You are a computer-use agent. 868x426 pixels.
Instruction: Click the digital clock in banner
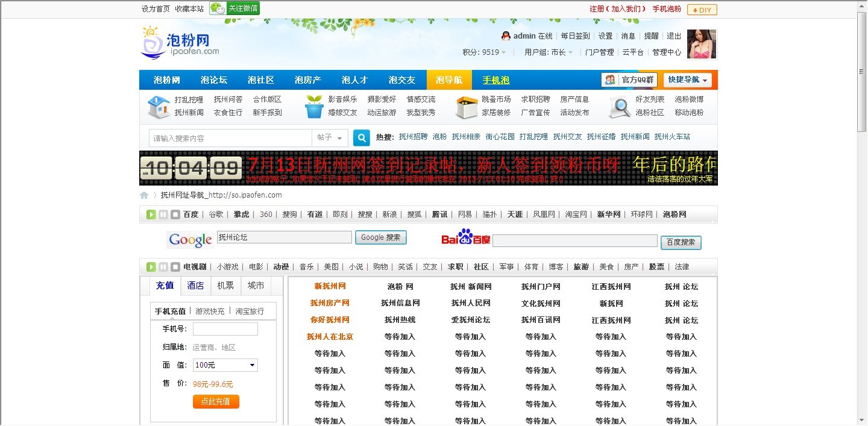click(x=191, y=168)
